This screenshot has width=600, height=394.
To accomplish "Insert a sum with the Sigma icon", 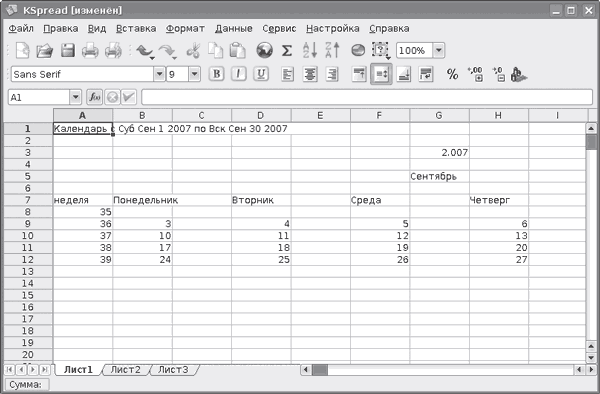I will tap(287, 50).
